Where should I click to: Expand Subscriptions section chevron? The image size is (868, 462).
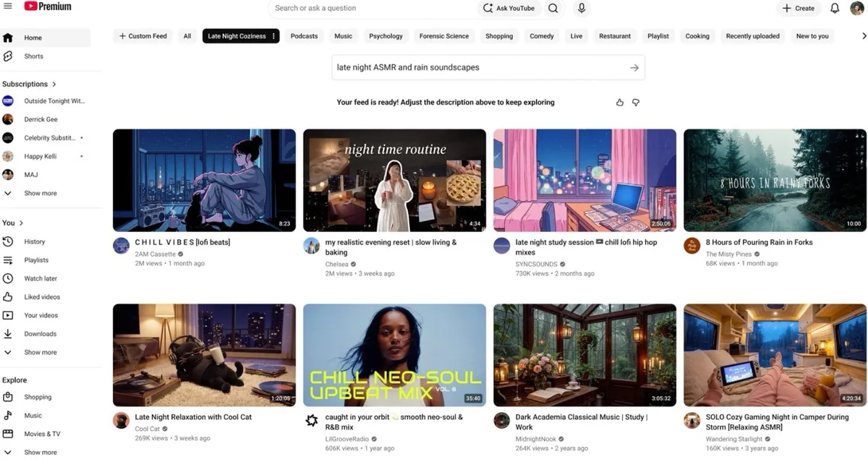tap(54, 84)
